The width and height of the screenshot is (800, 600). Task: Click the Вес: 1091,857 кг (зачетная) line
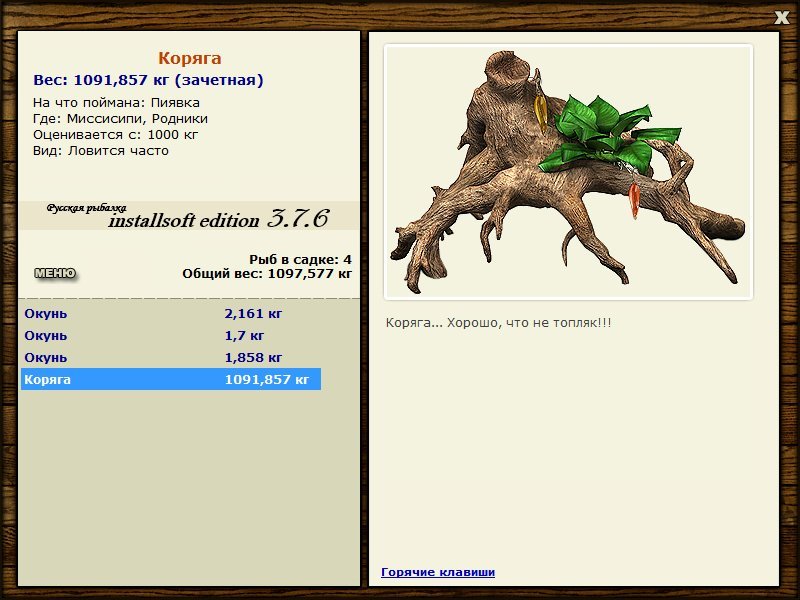click(x=148, y=80)
